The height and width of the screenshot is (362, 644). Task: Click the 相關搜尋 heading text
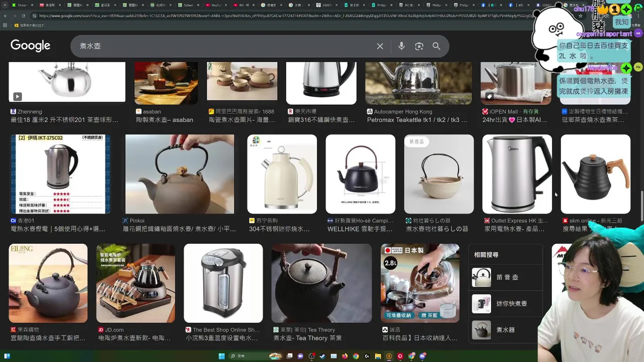(486, 255)
